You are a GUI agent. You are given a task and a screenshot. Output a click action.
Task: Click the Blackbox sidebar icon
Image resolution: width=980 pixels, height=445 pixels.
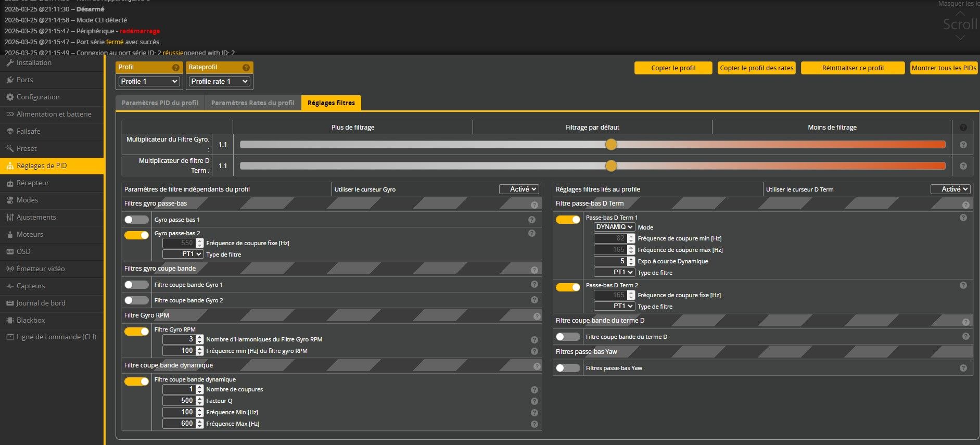[x=10, y=321]
